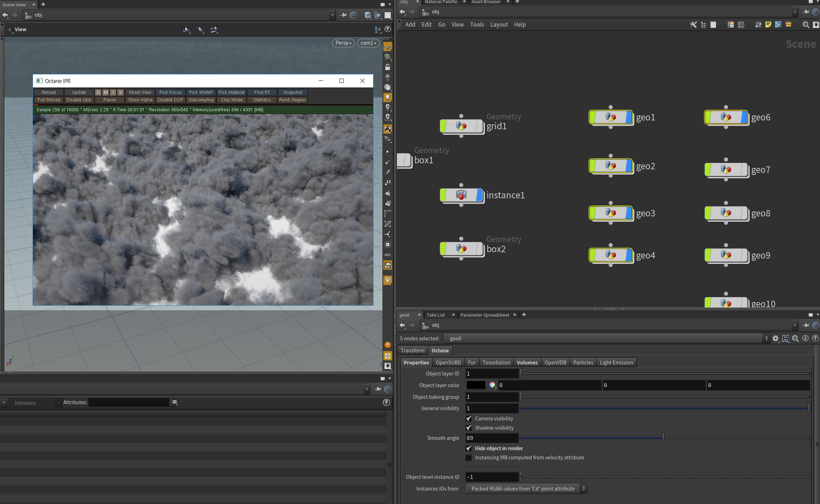Click the sticky note icon in network toolbar
Screen dimensions: 820x504
[768, 25]
